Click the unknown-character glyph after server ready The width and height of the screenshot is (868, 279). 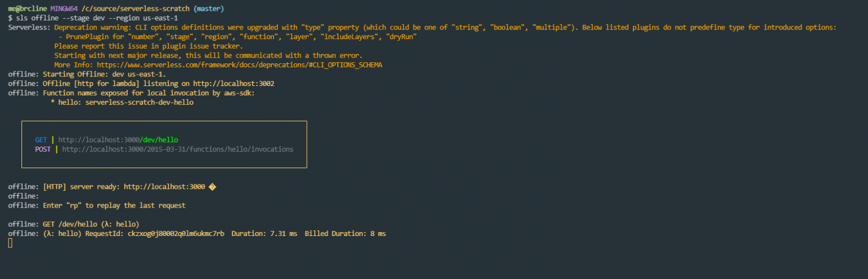tap(212, 187)
